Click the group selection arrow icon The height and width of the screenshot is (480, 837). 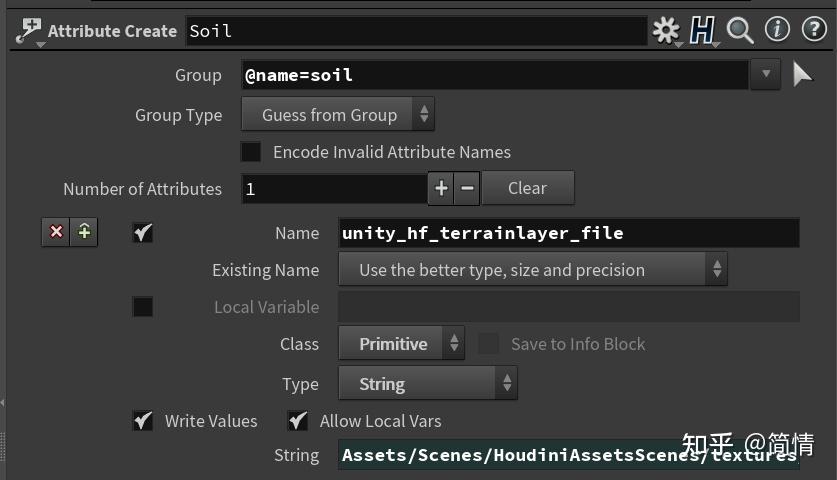802,75
